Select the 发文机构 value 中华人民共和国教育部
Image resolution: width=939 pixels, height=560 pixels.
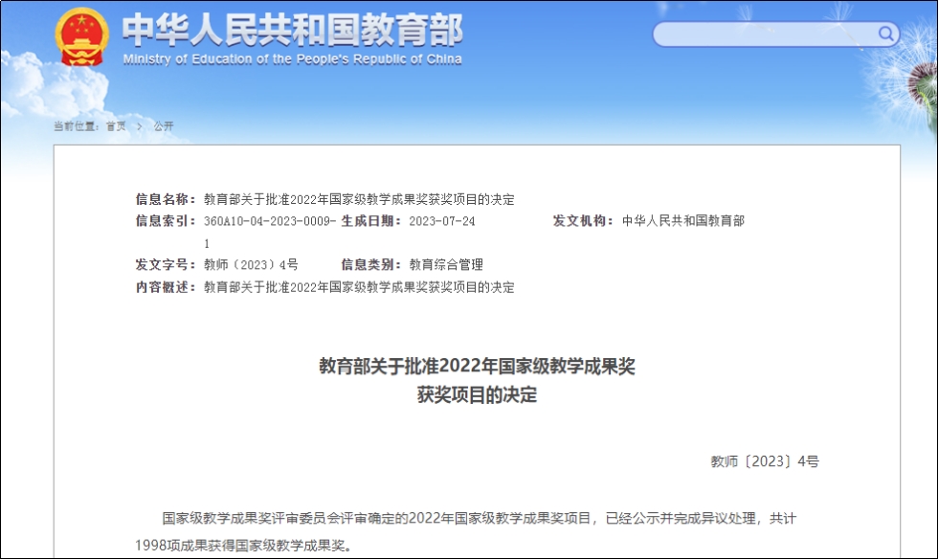pyautogui.click(x=683, y=221)
